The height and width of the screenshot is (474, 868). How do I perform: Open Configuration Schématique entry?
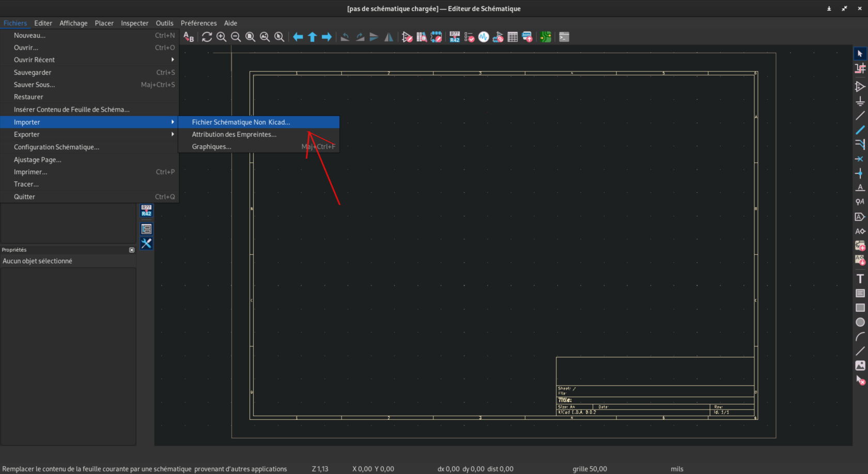tap(89, 147)
